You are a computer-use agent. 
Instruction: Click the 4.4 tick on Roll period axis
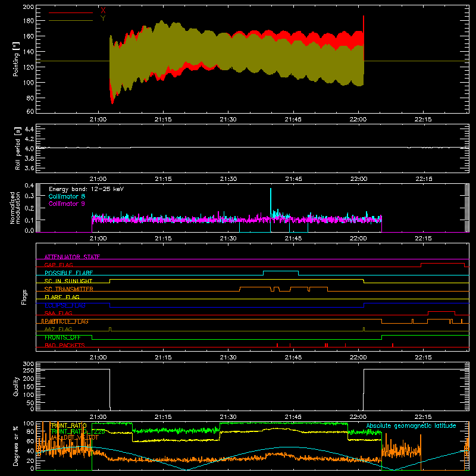tap(29, 129)
